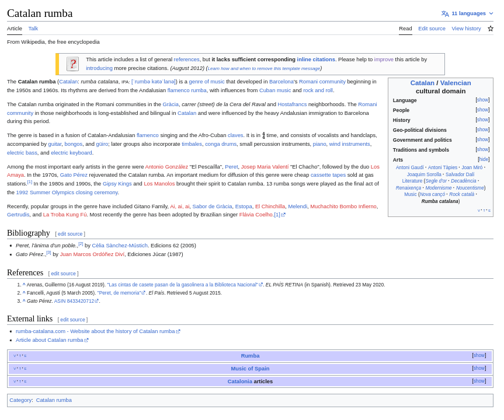Expand the Language section in sidebar
Image resolution: width=504 pixels, height=420 pixels.
point(482,100)
